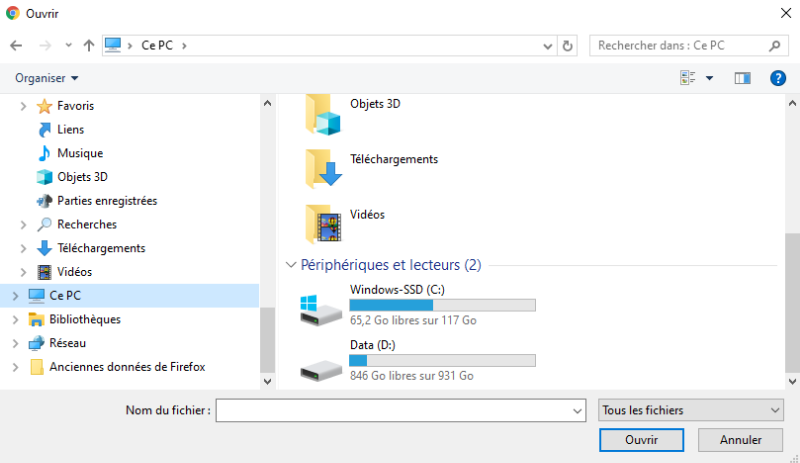Click the computer icon in address bar

tap(113, 45)
